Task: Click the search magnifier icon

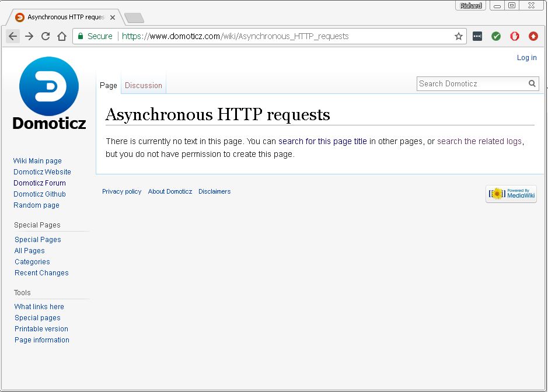Action: (x=532, y=83)
